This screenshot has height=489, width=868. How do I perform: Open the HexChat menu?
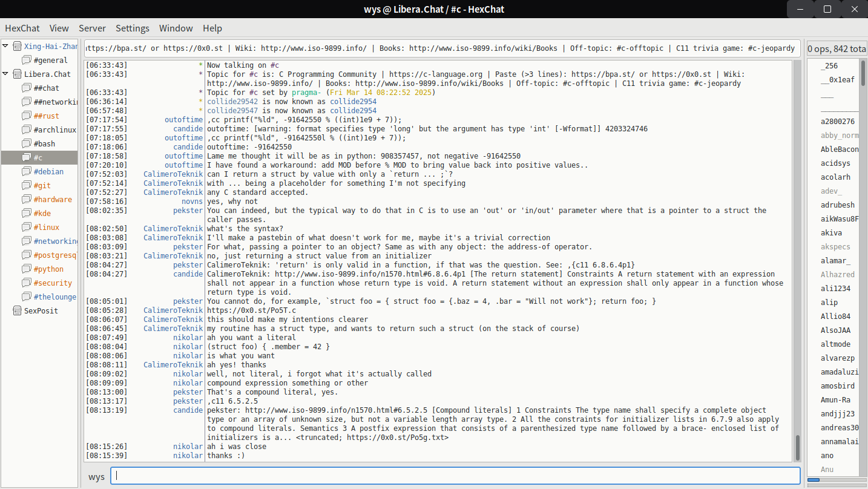[22, 28]
